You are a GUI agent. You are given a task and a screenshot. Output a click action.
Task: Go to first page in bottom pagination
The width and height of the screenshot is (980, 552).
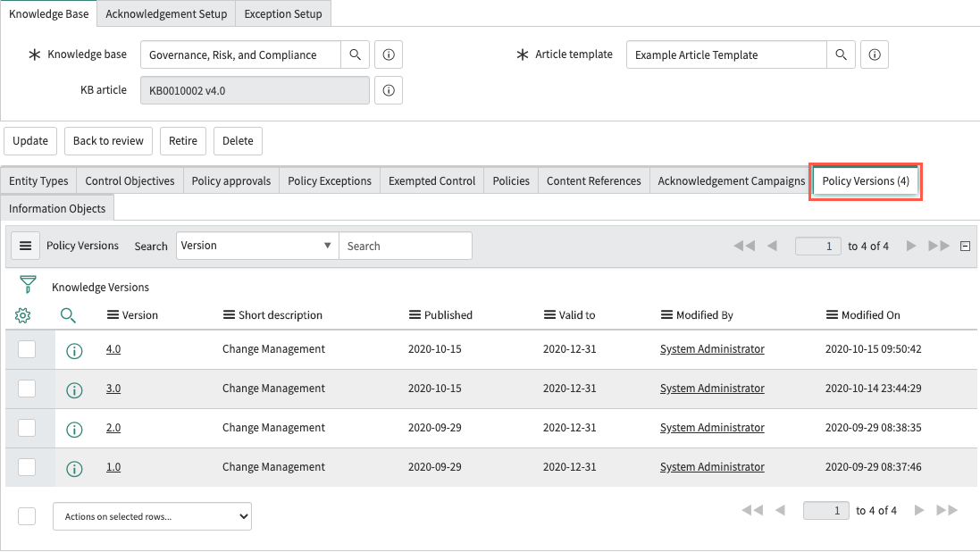click(x=752, y=510)
